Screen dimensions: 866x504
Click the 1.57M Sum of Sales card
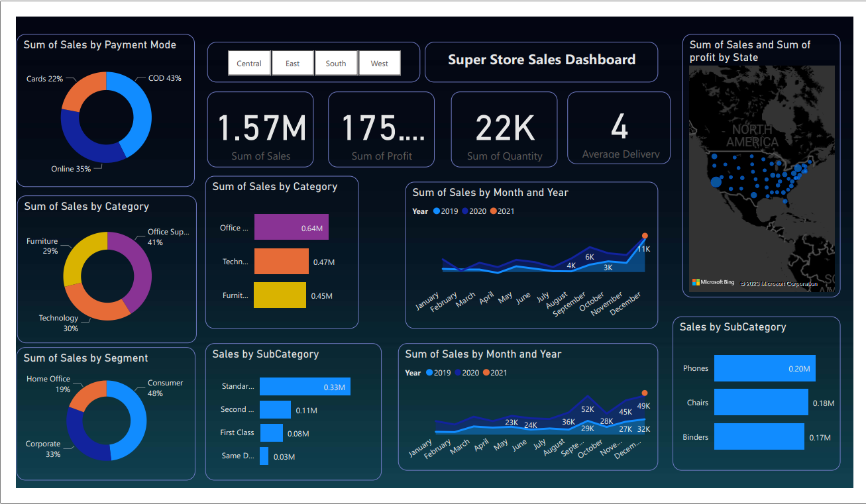pos(260,129)
